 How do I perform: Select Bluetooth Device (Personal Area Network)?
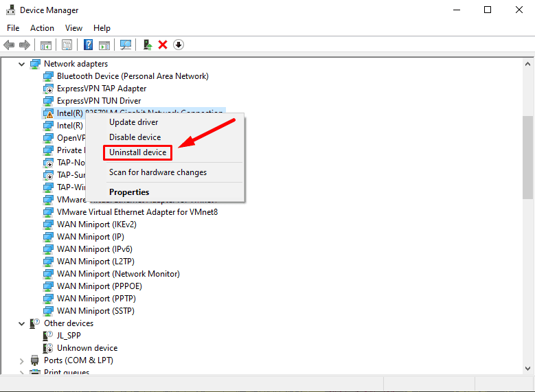point(133,76)
